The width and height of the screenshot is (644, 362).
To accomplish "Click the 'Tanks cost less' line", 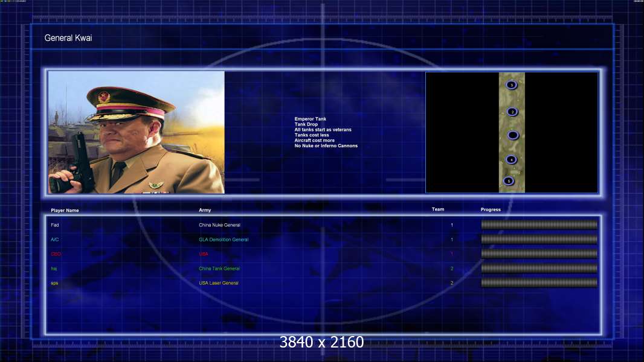I will click(x=311, y=135).
